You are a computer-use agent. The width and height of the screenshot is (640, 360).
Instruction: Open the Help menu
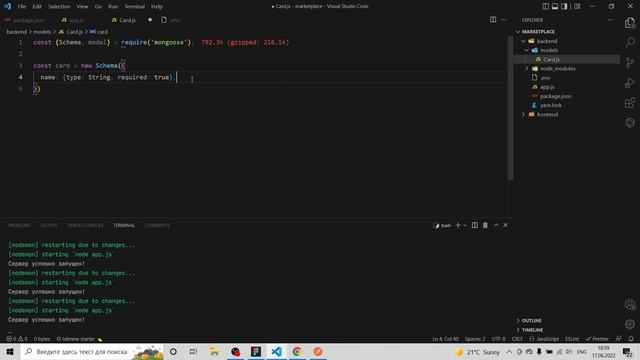[157, 6]
